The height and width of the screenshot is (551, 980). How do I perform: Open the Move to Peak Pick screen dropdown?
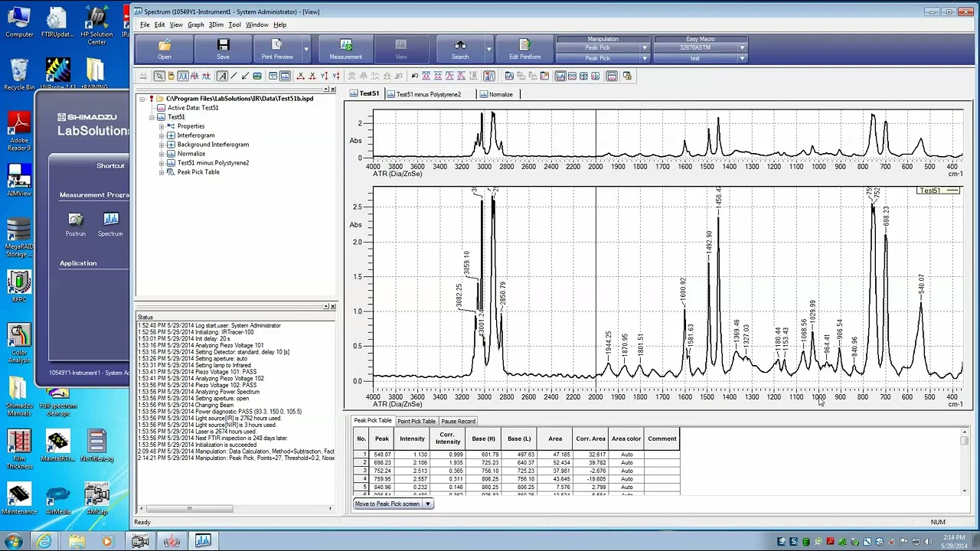(x=428, y=504)
